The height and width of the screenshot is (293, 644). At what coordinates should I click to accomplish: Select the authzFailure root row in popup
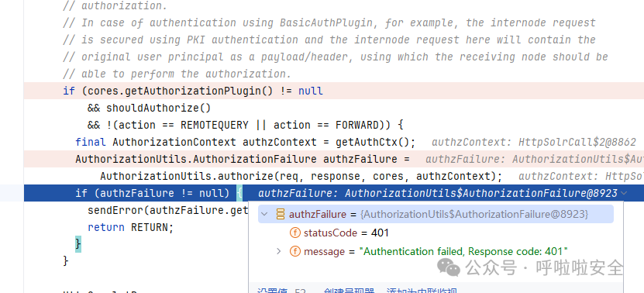(x=436, y=214)
